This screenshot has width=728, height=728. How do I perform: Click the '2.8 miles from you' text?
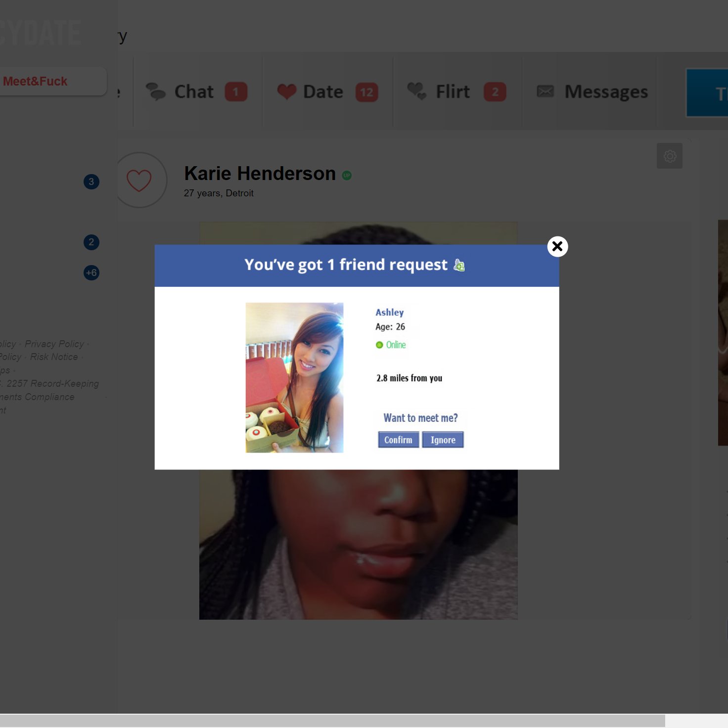click(409, 378)
